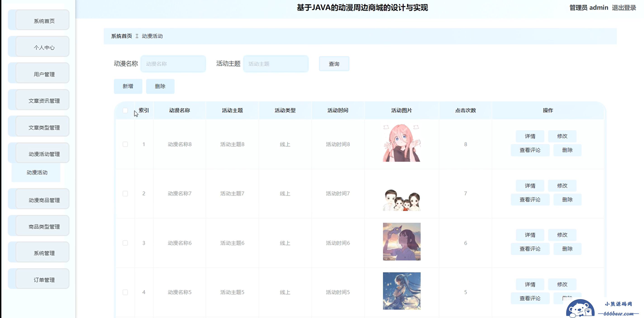Click the 点击次数 column header
Viewport: 644px width, 318px height.
[466, 111]
